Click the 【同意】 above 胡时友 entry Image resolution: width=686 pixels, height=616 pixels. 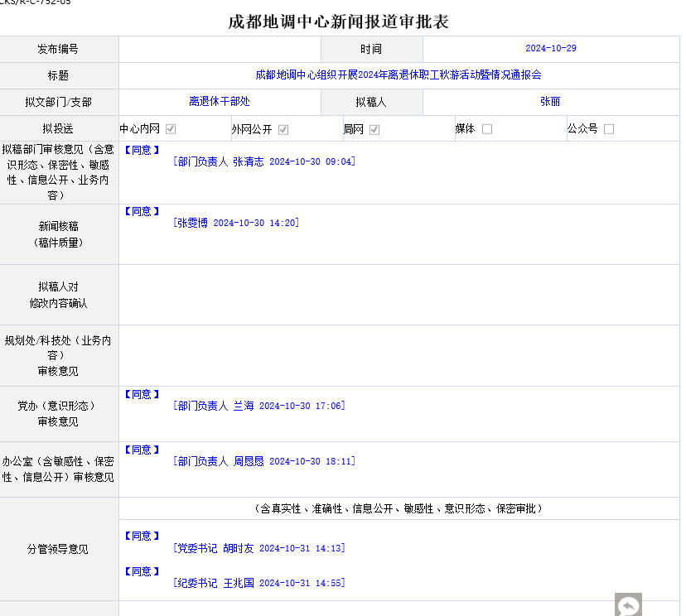point(142,536)
